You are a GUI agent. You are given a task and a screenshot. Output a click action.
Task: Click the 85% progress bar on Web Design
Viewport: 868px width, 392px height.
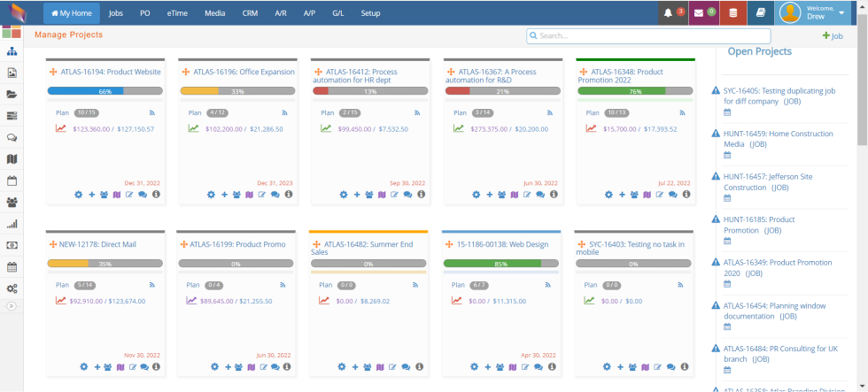(x=501, y=264)
